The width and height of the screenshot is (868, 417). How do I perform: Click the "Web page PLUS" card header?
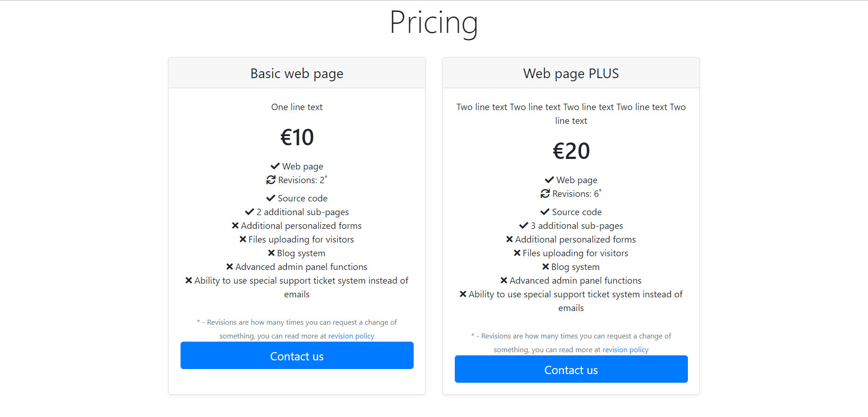click(571, 73)
